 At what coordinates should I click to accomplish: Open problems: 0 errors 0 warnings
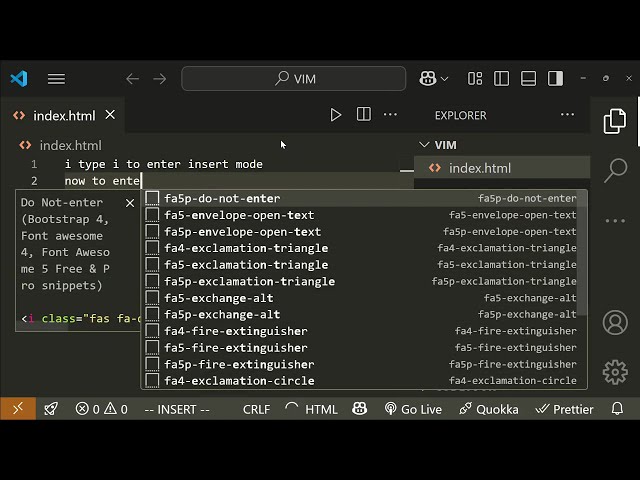click(x=101, y=409)
